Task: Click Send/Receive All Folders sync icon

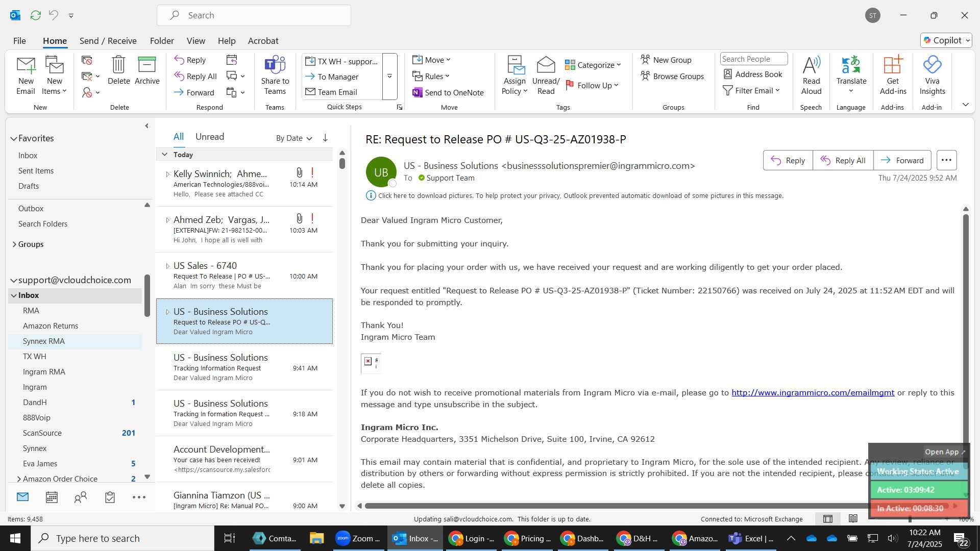Action: [x=35, y=15]
